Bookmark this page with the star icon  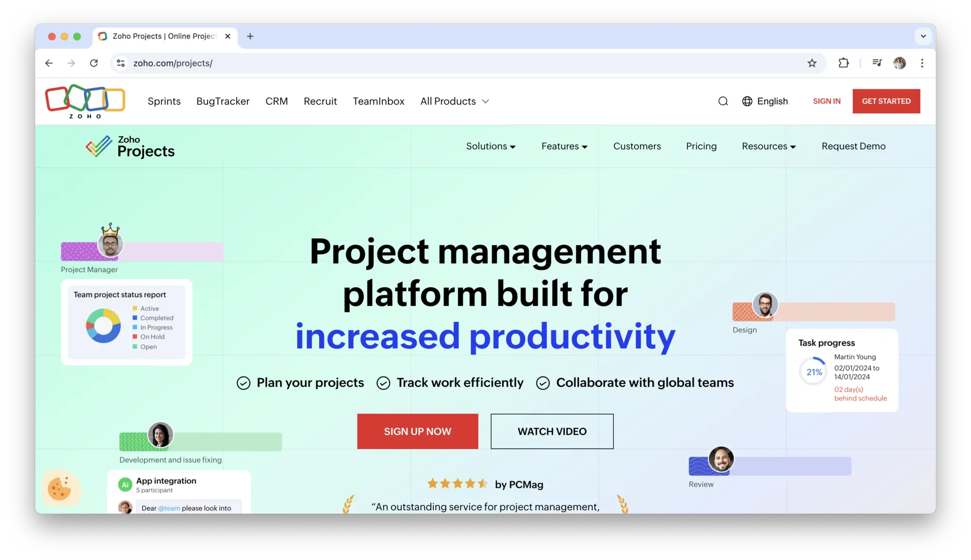tap(812, 63)
